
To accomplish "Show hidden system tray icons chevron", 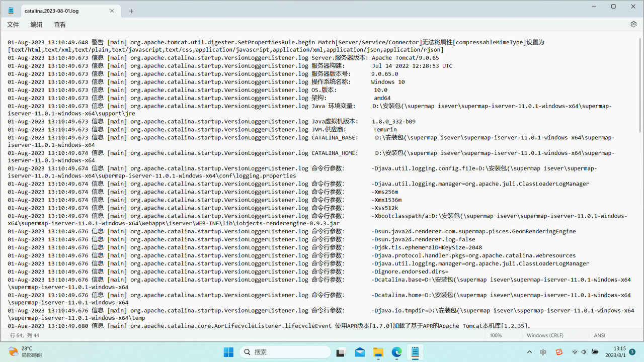I will pyautogui.click(x=529, y=352).
